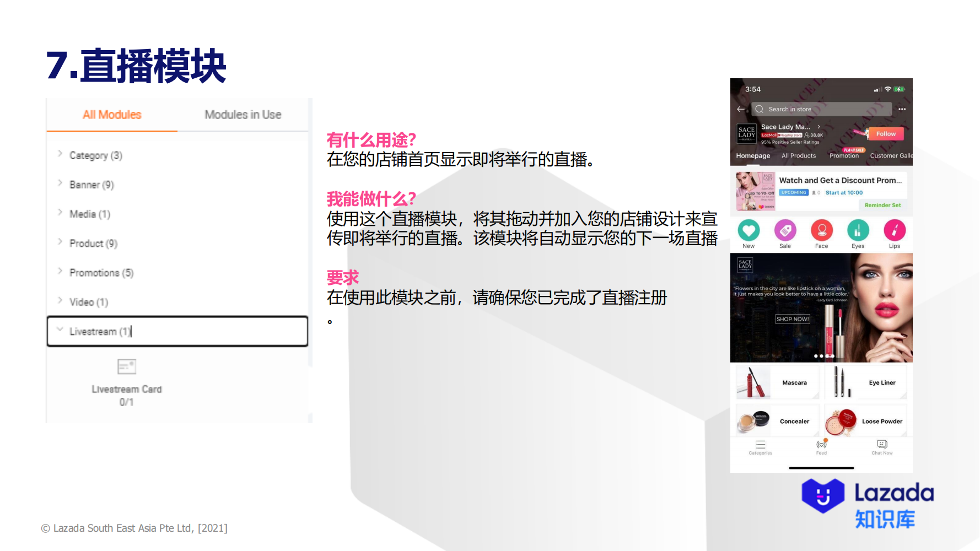Click the Product (9) row text
980x551 pixels.
(94, 243)
